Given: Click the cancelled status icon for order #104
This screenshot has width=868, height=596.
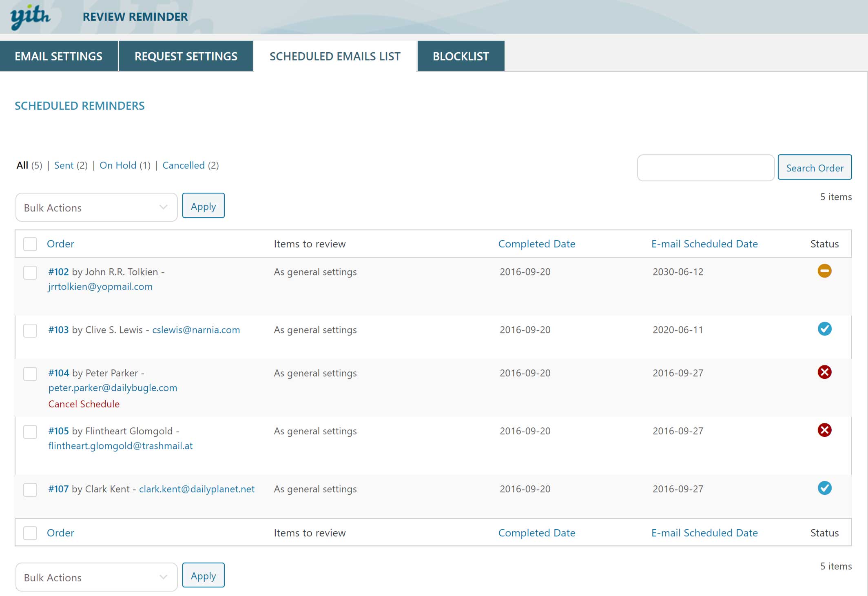Looking at the screenshot, I should coord(824,372).
